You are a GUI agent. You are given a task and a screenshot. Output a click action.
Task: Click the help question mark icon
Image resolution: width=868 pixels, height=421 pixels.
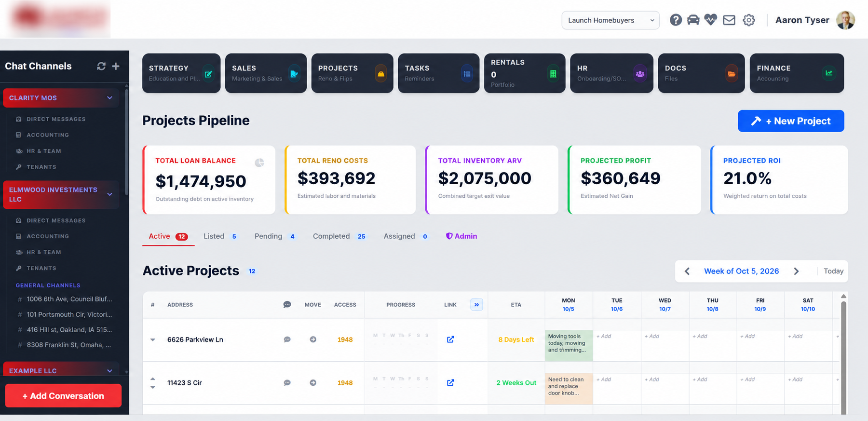[x=676, y=20]
